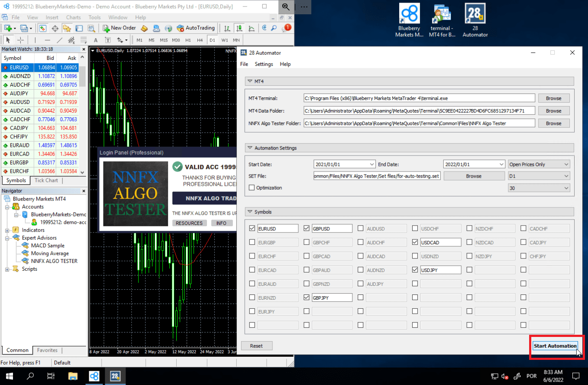
Task: Click the Reset button
Action: [x=256, y=346]
